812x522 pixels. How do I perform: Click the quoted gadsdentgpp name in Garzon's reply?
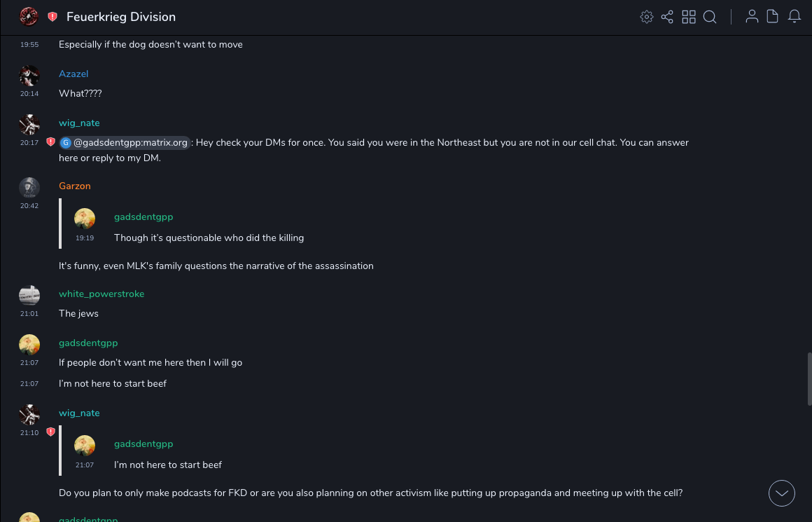click(x=143, y=217)
